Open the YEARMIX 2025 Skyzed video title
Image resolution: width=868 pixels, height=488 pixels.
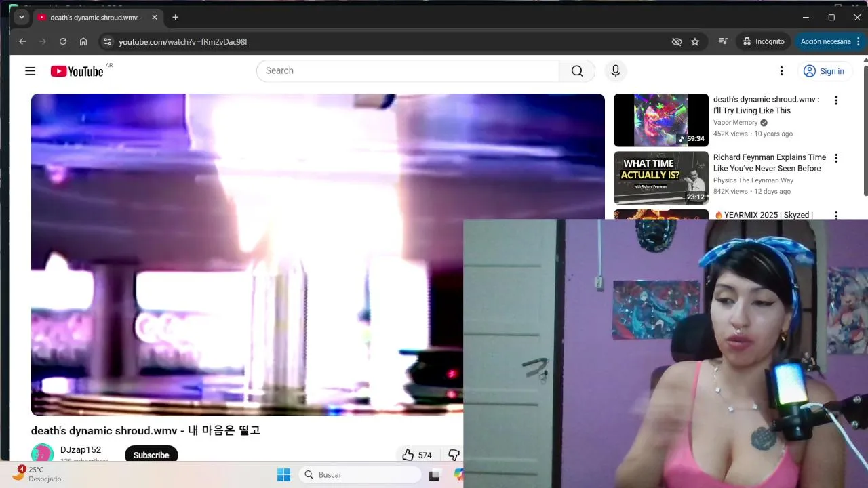coord(764,215)
